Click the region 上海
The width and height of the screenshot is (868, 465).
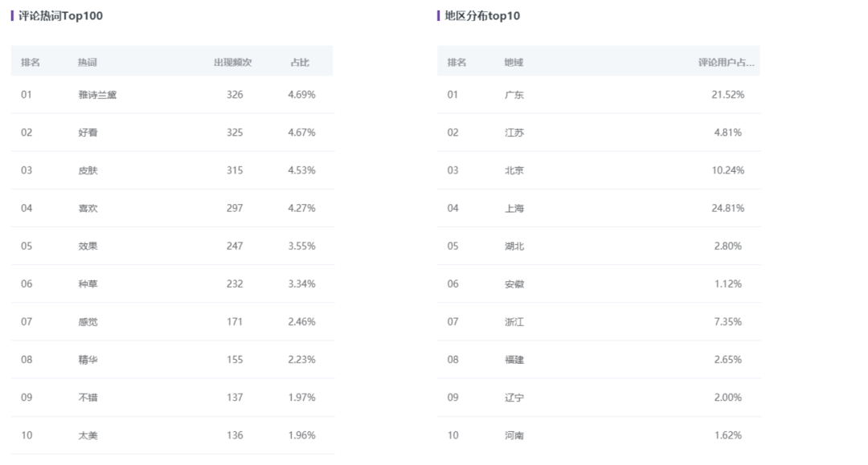coord(514,208)
